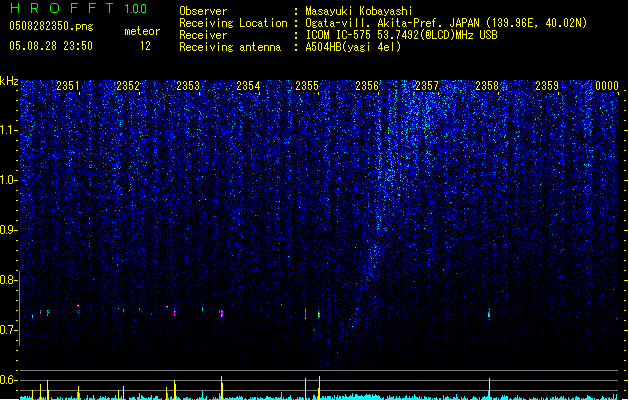Click the kHz axis unit label
Screen dimensions: 629x400
tap(9, 81)
